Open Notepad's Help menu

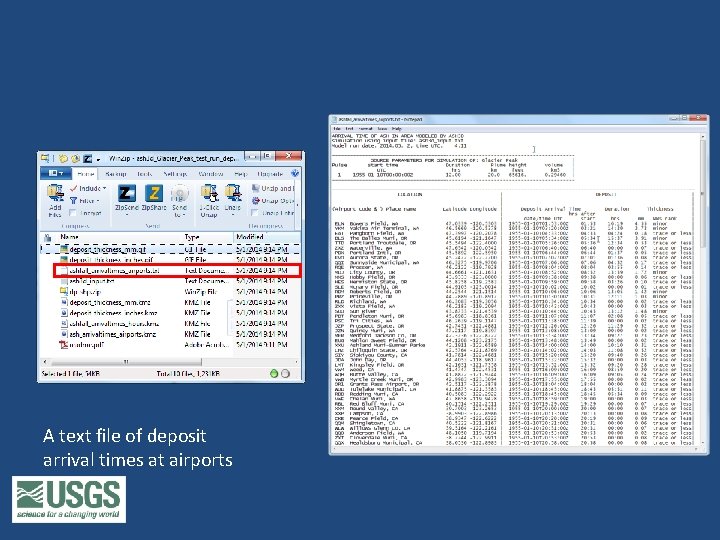pyautogui.click(x=397, y=129)
